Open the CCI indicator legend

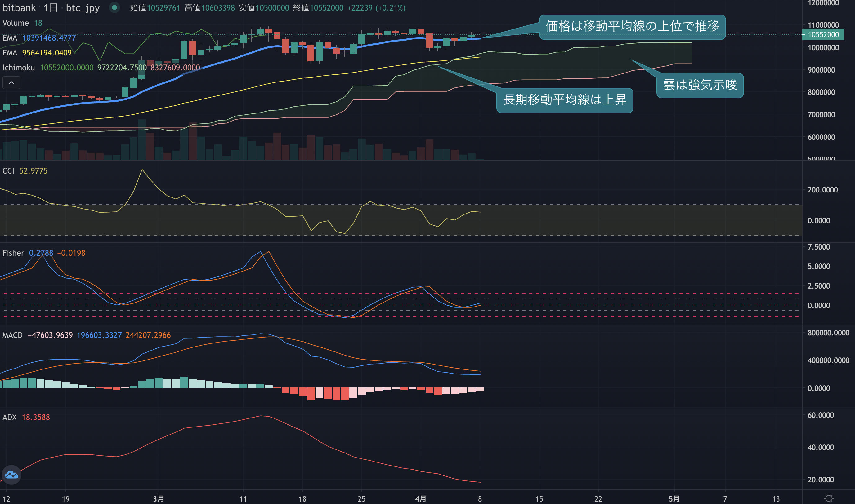[25, 171]
